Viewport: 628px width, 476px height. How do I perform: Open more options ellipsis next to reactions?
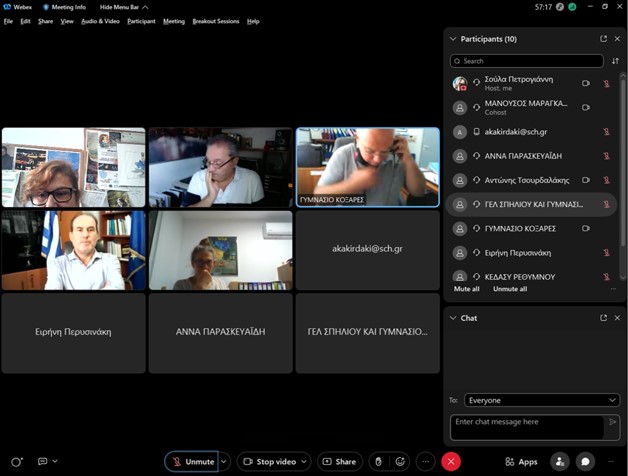click(x=426, y=461)
